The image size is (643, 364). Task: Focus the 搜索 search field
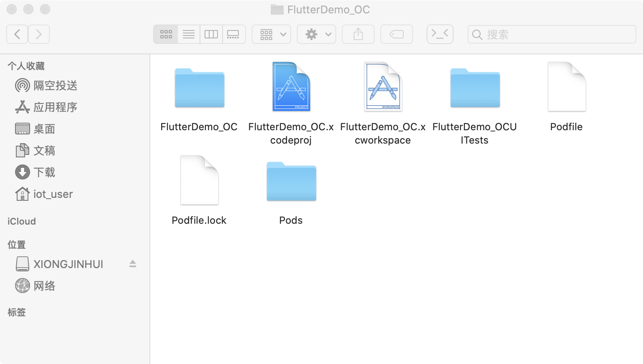(552, 34)
